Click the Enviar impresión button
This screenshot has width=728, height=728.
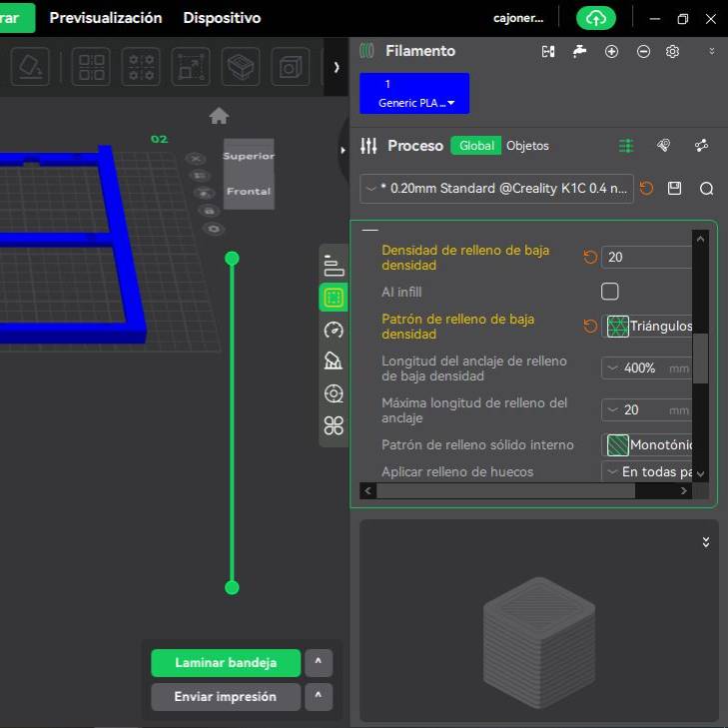point(226,697)
